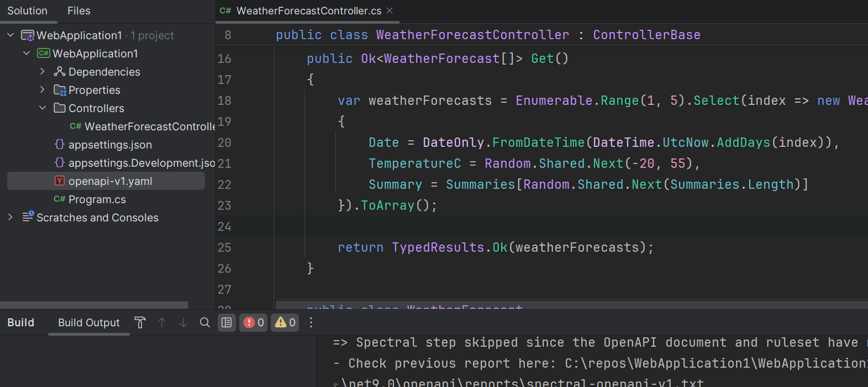
Task: Switch to the Files tab
Action: (x=79, y=10)
